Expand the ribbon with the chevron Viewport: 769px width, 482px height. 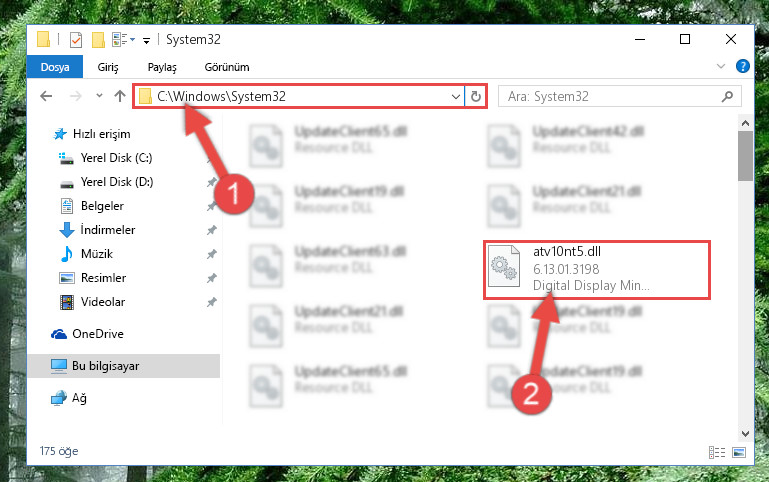720,66
